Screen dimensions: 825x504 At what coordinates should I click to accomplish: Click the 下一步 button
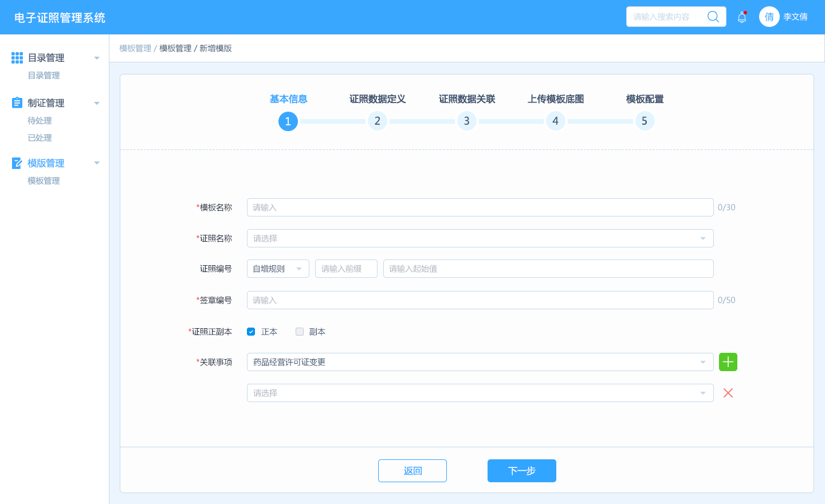[521, 471]
